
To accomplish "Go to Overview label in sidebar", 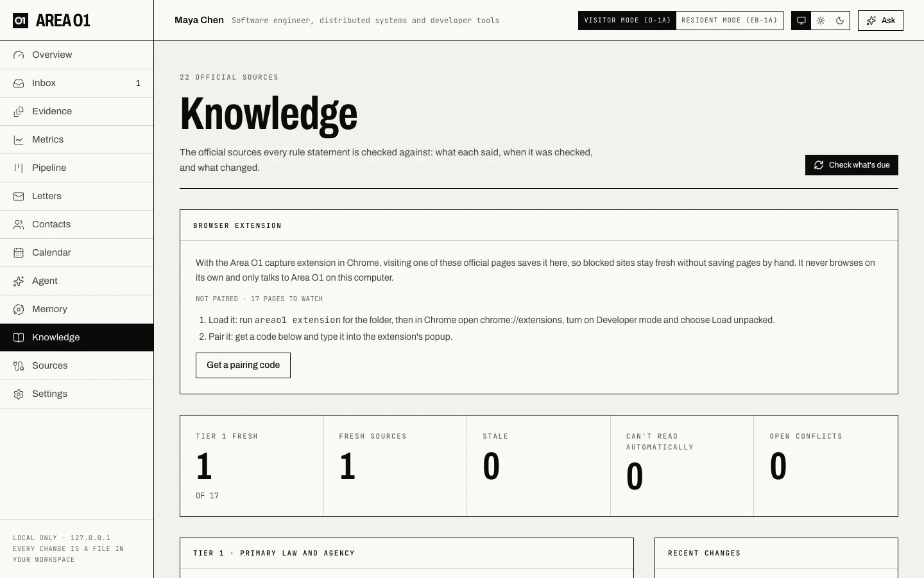I will [x=52, y=55].
